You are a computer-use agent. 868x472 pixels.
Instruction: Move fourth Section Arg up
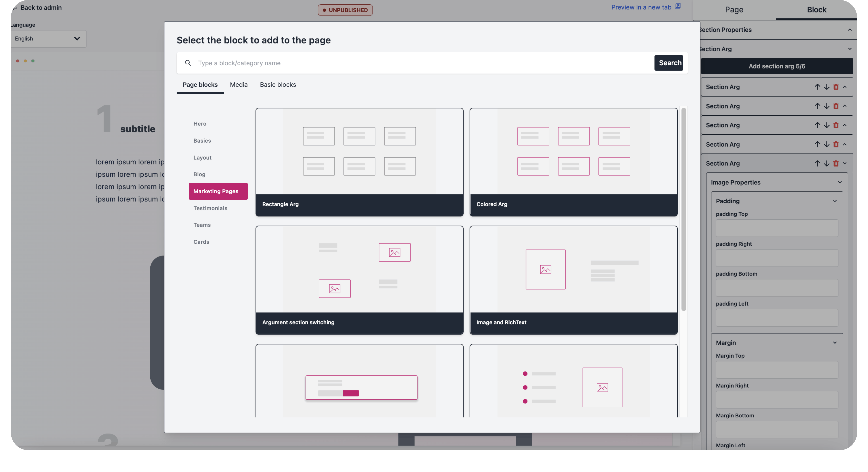click(817, 144)
